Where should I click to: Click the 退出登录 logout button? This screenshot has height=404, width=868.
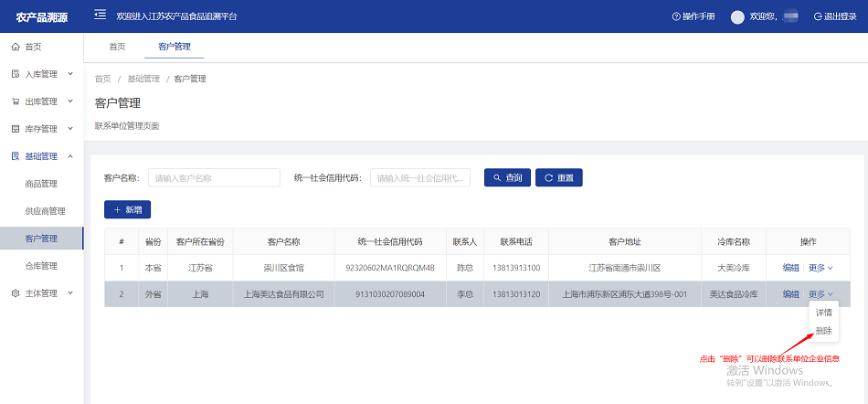pyautogui.click(x=834, y=16)
